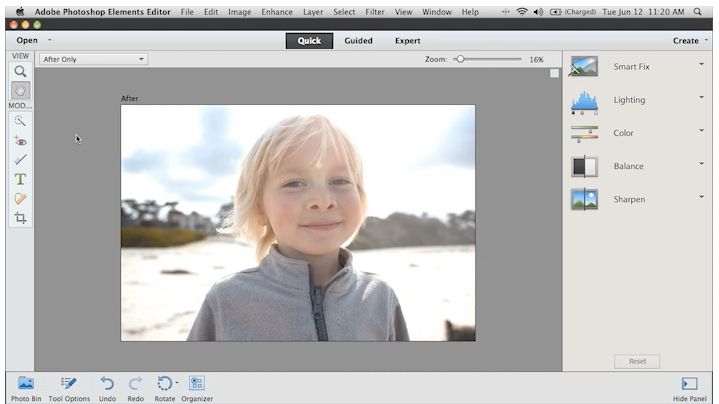This screenshot has width=719, height=404.
Task: Pick the Red Eye Removal tool
Action: [x=20, y=141]
